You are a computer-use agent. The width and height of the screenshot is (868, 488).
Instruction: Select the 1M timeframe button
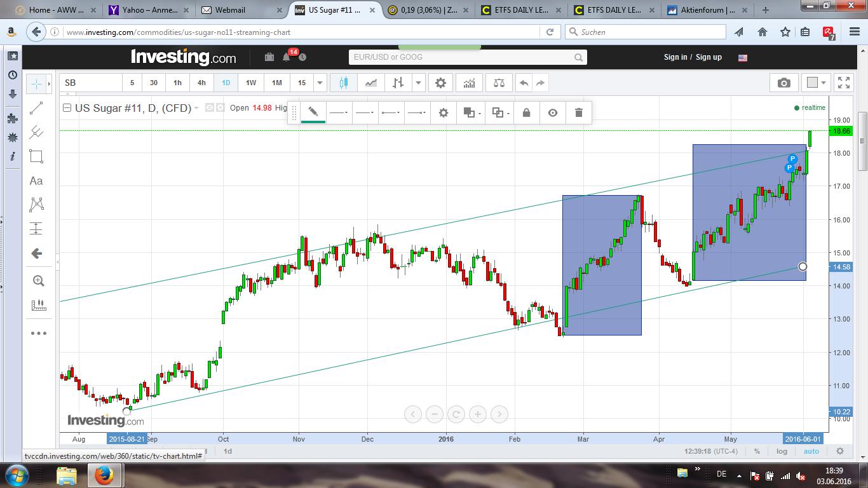pyautogui.click(x=276, y=83)
